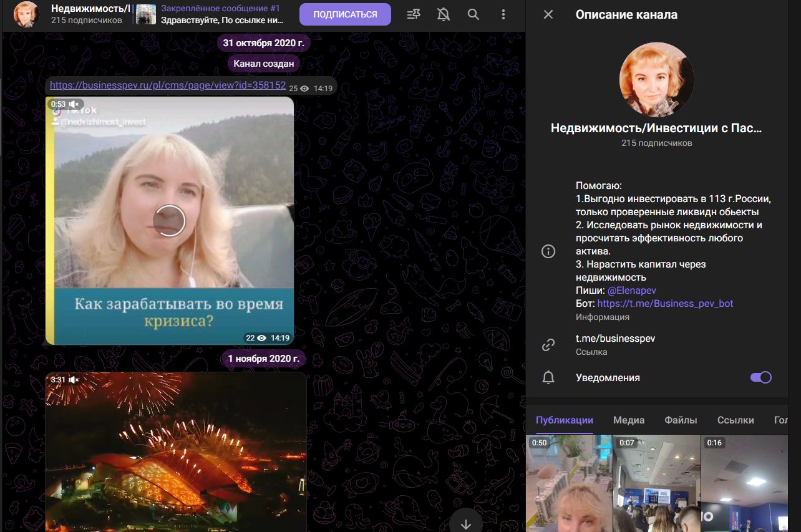The width and height of the screenshot is (801, 532).
Task: Click the info icon beside channel description
Action: coord(548,251)
